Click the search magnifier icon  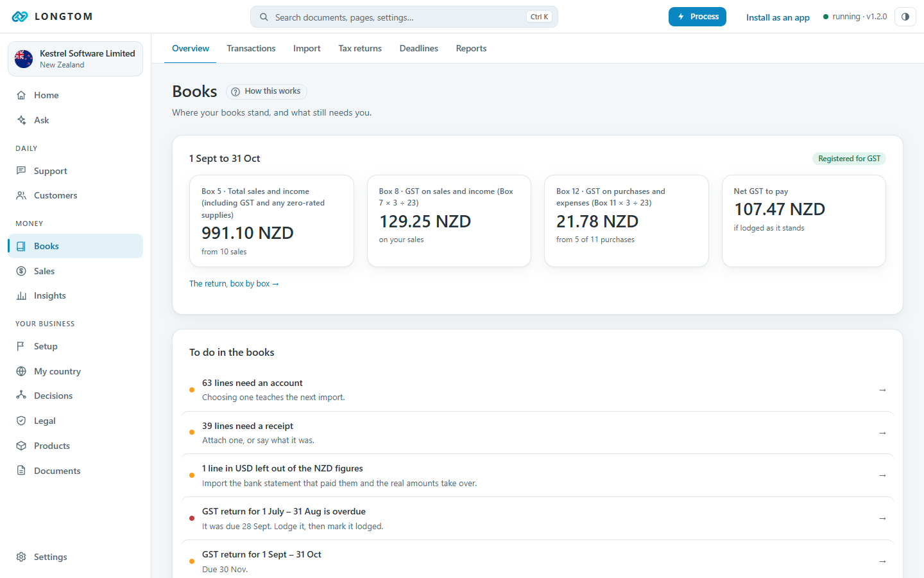264,17
